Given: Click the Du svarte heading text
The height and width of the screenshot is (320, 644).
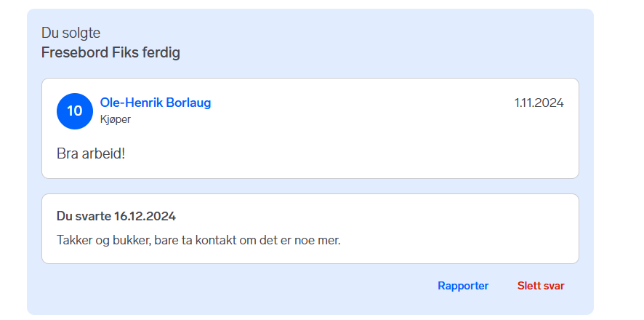Looking at the screenshot, I should (x=84, y=216).
